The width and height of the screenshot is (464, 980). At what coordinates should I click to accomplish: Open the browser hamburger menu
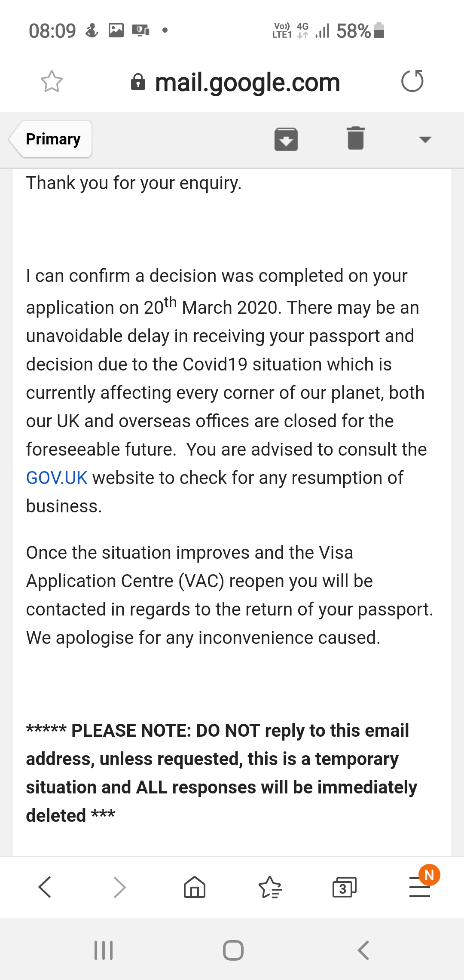pyautogui.click(x=420, y=887)
